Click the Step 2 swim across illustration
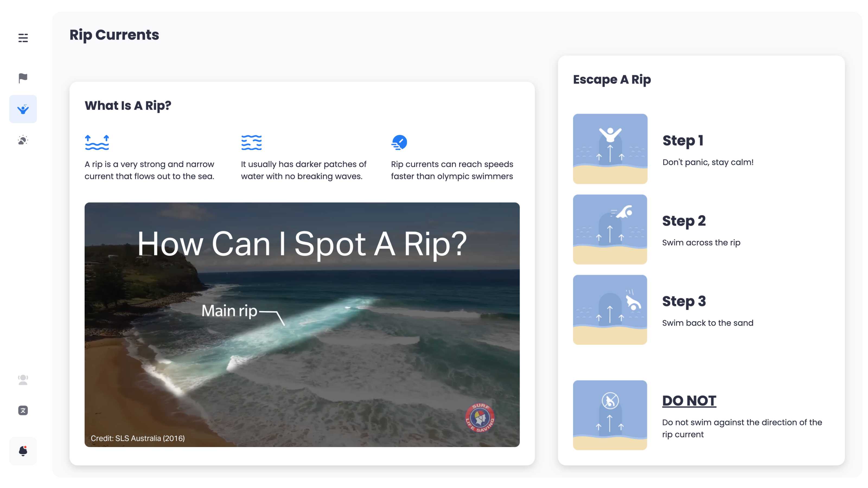868x488 pixels. point(610,229)
